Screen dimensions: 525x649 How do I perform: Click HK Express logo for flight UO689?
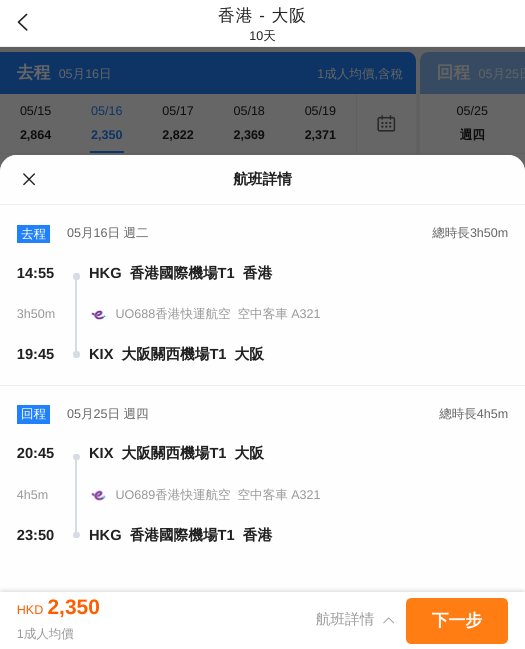point(98,495)
